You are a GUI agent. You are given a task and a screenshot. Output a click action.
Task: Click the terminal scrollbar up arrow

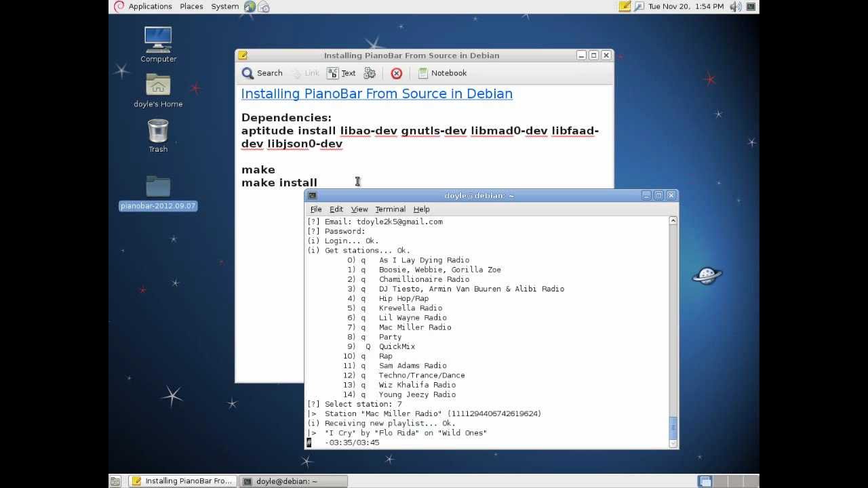tap(673, 220)
